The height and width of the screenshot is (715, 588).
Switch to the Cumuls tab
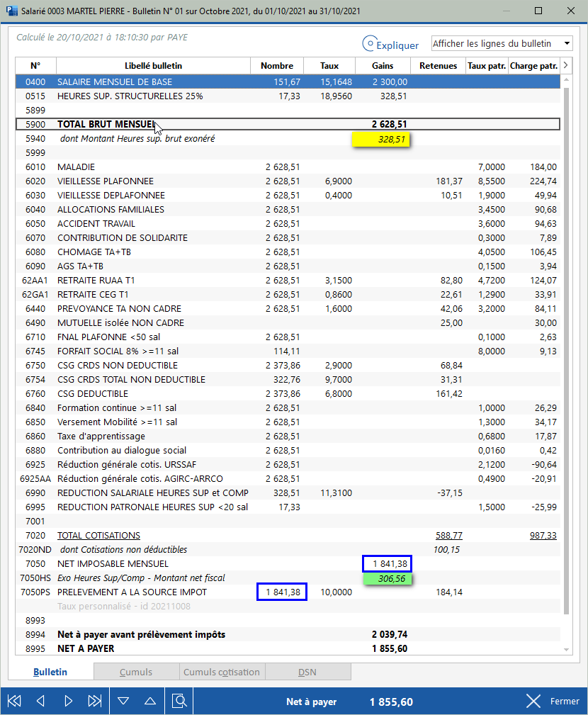tap(136, 672)
